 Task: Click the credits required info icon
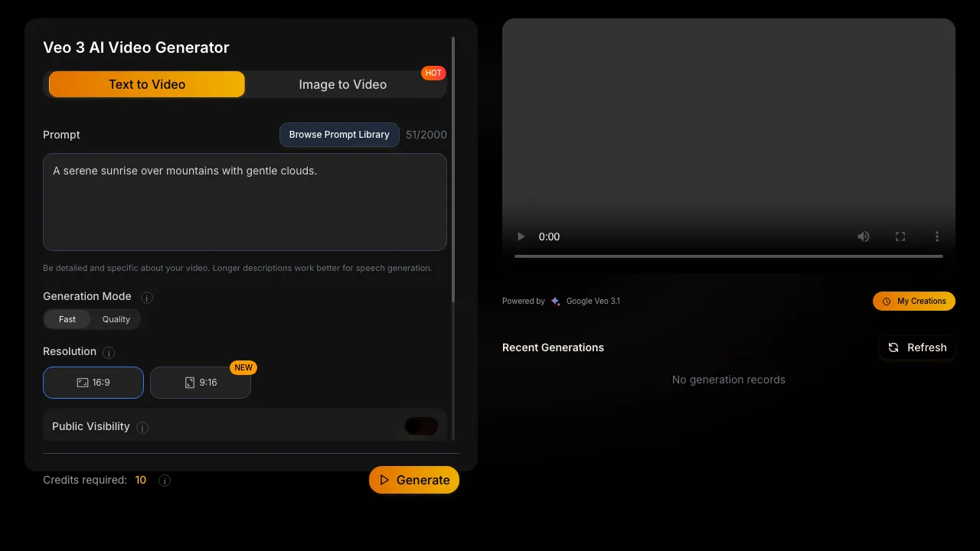[164, 481]
